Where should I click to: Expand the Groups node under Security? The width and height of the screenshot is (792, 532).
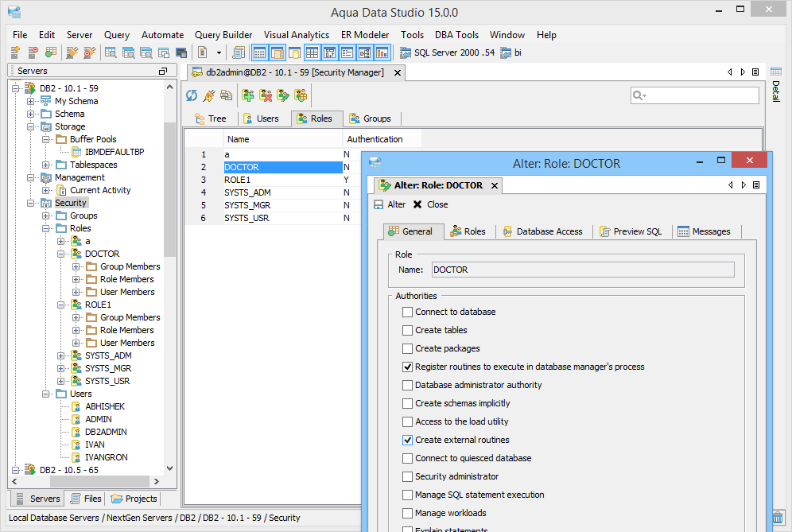pyautogui.click(x=45, y=216)
